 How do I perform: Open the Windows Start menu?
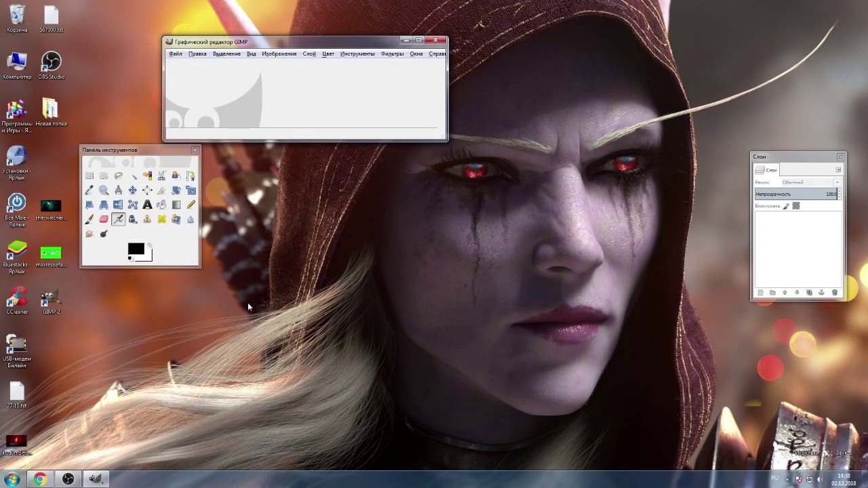[12, 479]
